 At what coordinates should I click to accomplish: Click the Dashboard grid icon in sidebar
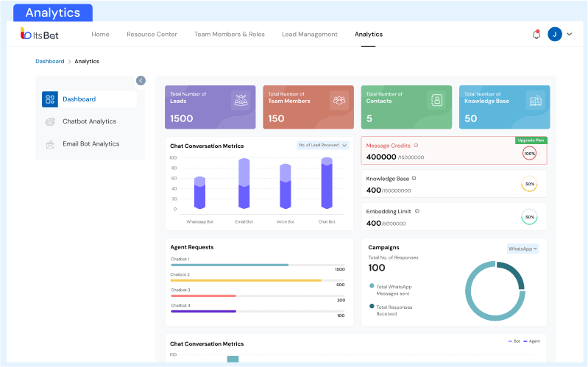50,99
